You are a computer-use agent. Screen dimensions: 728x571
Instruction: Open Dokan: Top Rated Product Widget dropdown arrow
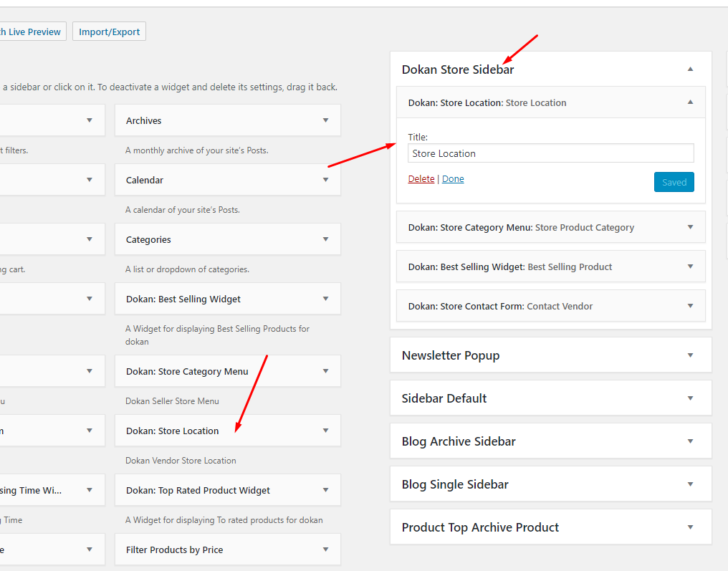pyautogui.click(x=326, y=490)
